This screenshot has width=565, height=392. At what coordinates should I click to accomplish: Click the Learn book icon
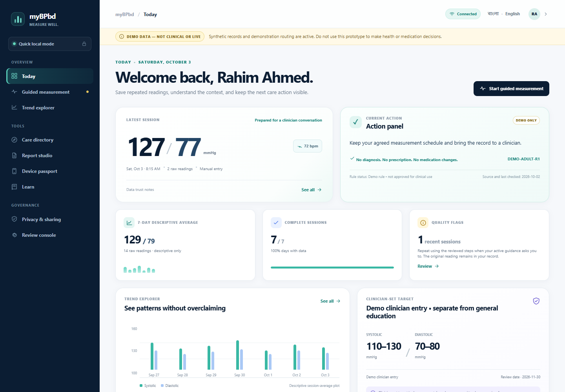[x=15, y=187]
